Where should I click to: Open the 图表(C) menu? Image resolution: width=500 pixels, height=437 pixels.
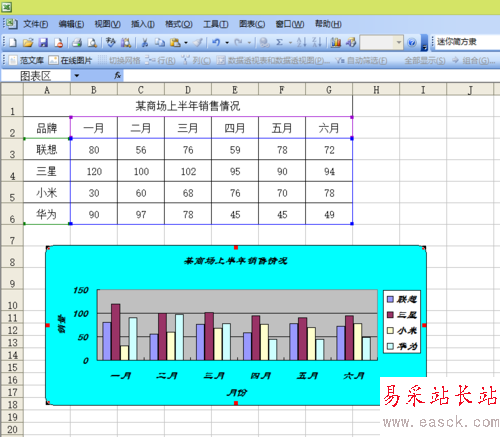252,24
